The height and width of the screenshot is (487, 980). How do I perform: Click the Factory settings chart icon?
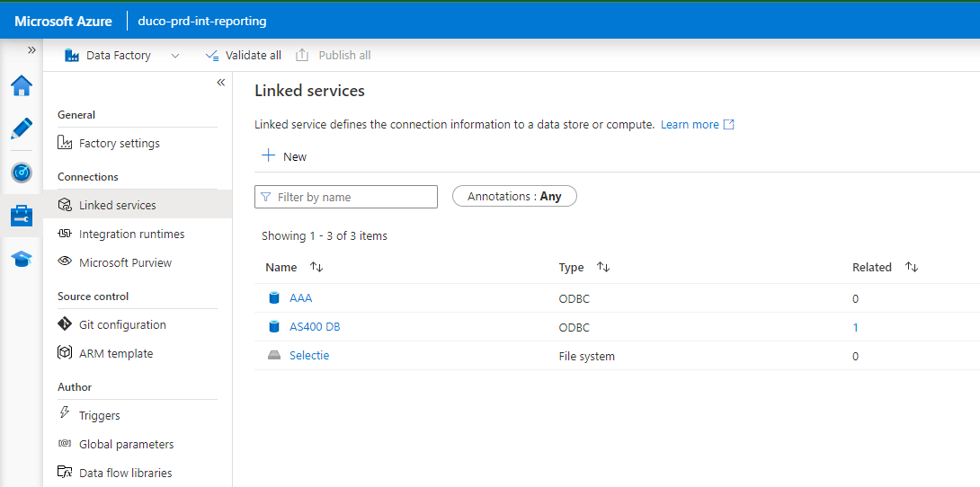click(65, 143)
